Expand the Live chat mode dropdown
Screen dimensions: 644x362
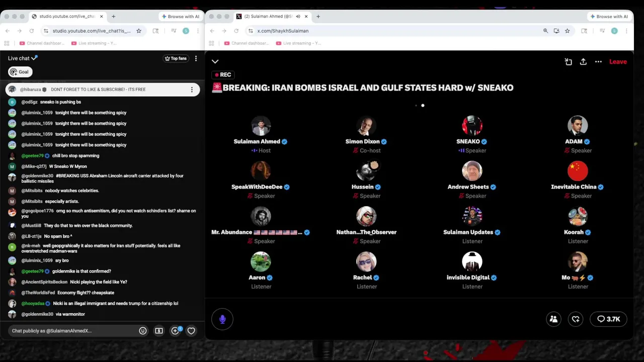coord(23,58)
